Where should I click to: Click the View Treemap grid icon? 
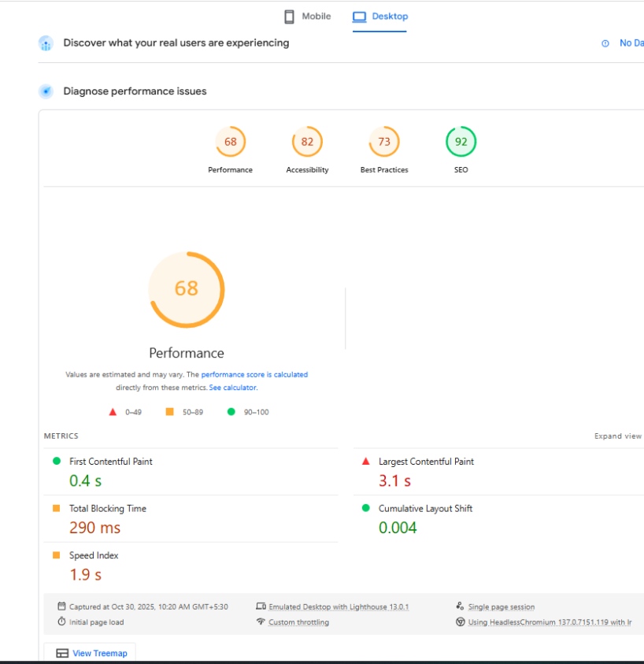pos(62,653)
